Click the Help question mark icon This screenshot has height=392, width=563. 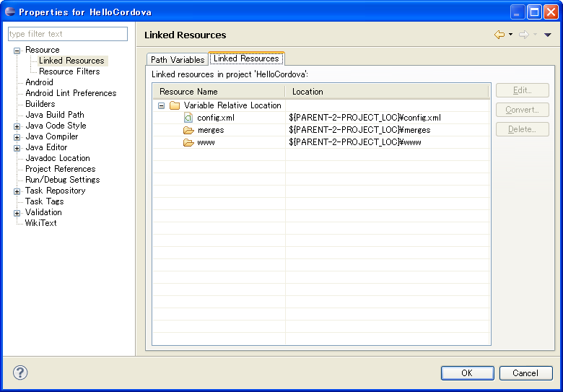(20, 373)
